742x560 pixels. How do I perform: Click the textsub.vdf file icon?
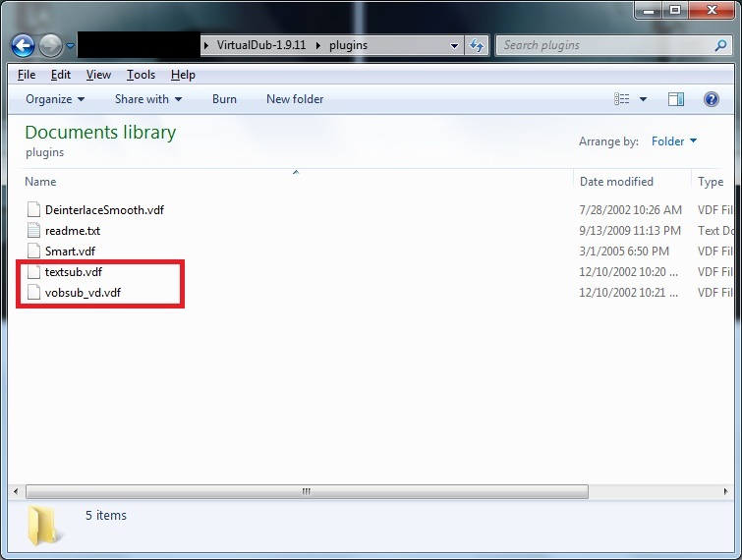coord(33,271)
